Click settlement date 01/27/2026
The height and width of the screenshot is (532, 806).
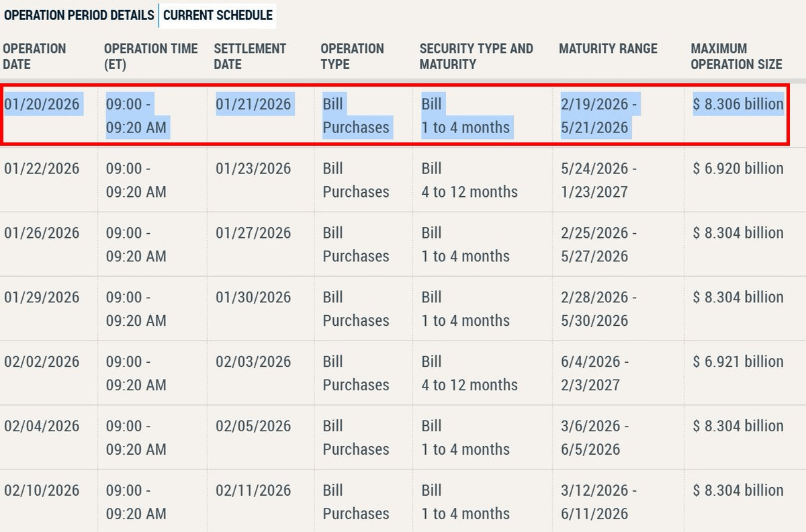(x=253, y=233)
